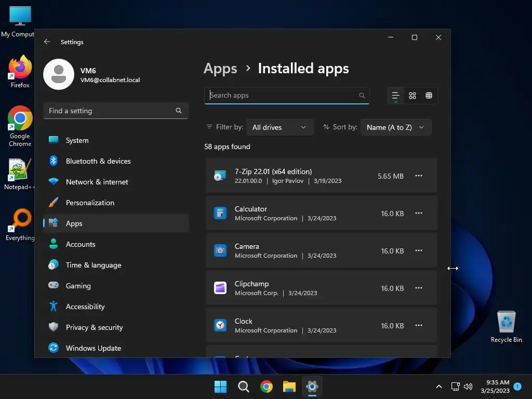Open Privacy & security settings
The width and height of the screenshot is (532, 399).
[116, 327]
